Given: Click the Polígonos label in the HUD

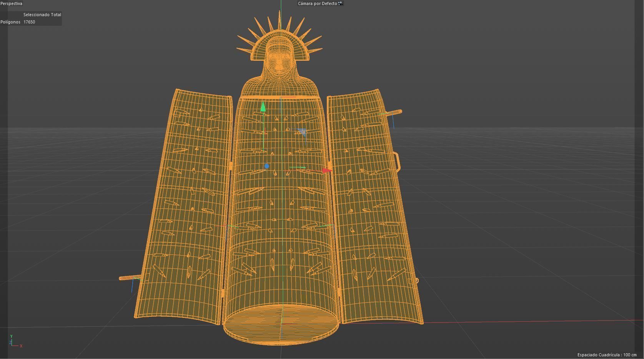Looking at the screenshot, I should 10,22.
